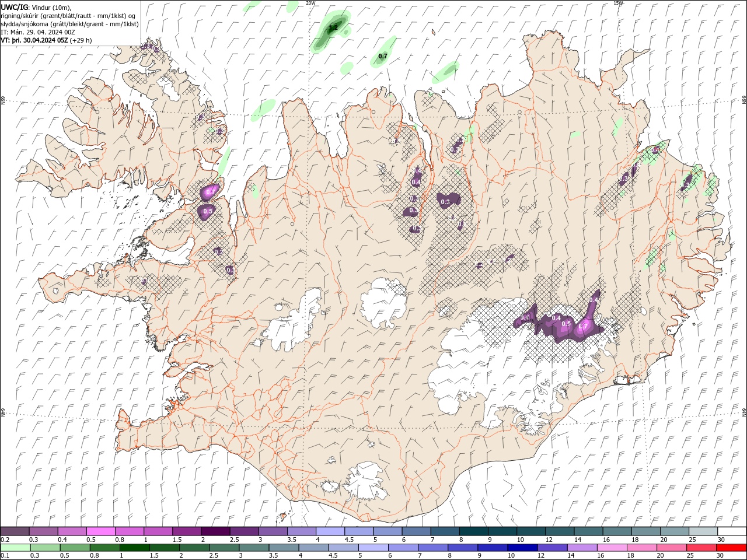Click the 'IT: Mán. 29. 04. 2024 00Z' line
Image resolution: width=747 pixels, height=560 pixels.
click(38, 32)
